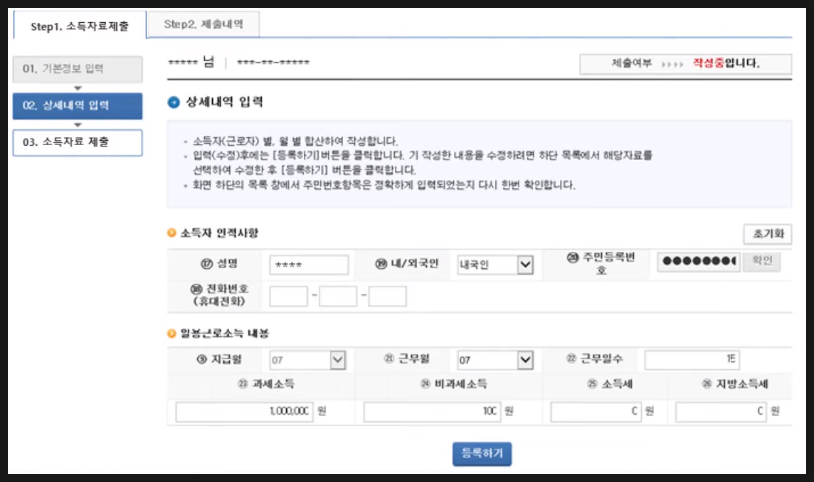The height and width of the screenshot is (482, 814).
Task: Click the 지방소득세 amount field
Action: pos(720,412)
